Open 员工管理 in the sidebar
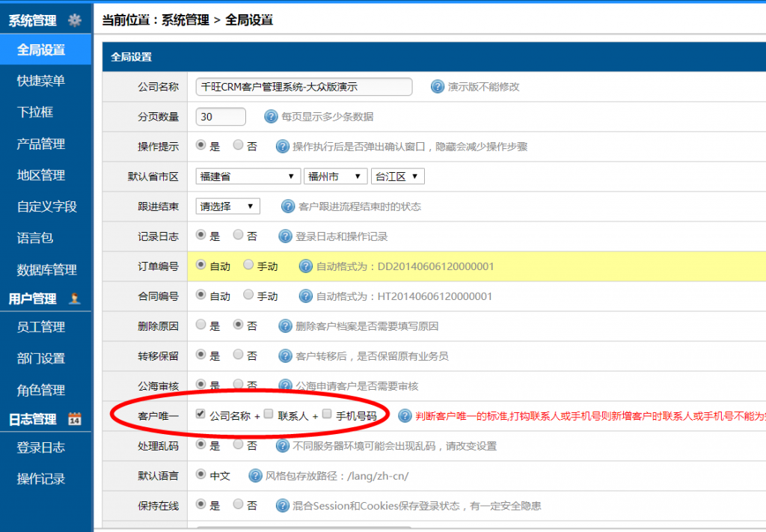 41,327
